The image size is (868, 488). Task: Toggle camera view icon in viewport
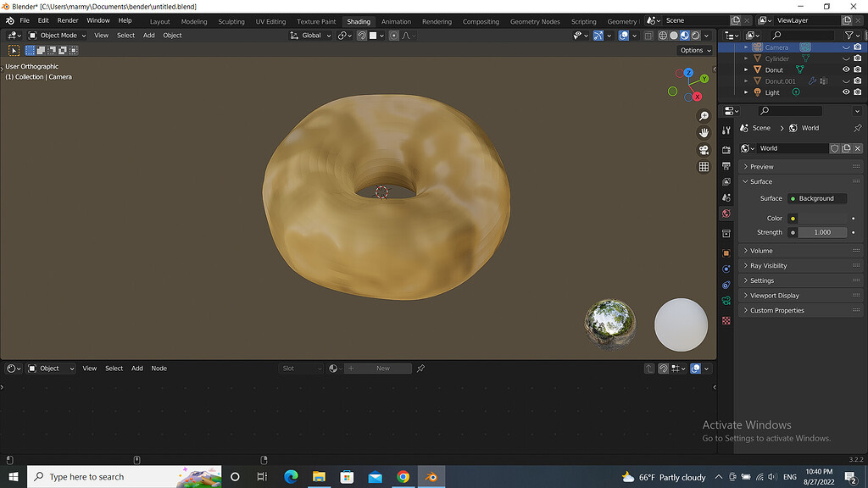(x=704, y=150)
